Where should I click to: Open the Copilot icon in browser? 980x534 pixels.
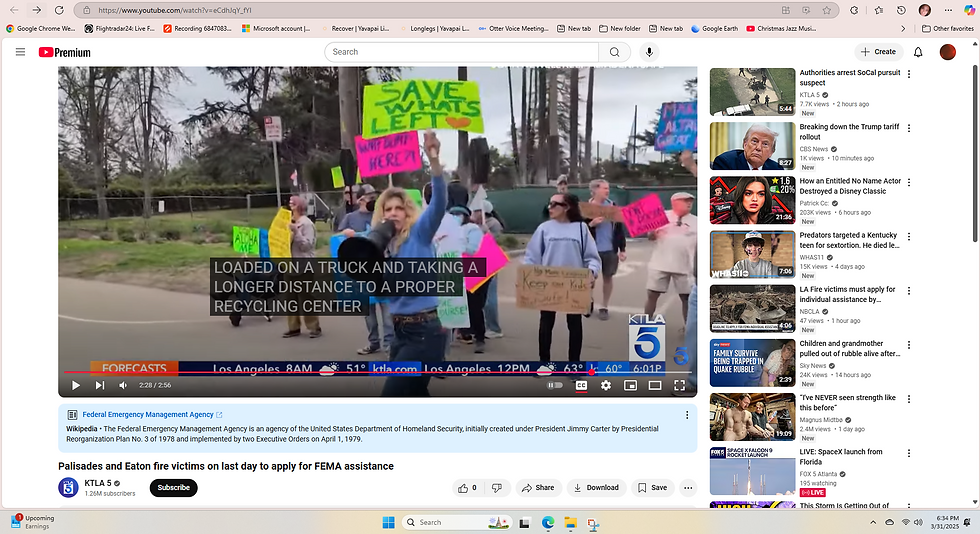[x=969, y=10]
